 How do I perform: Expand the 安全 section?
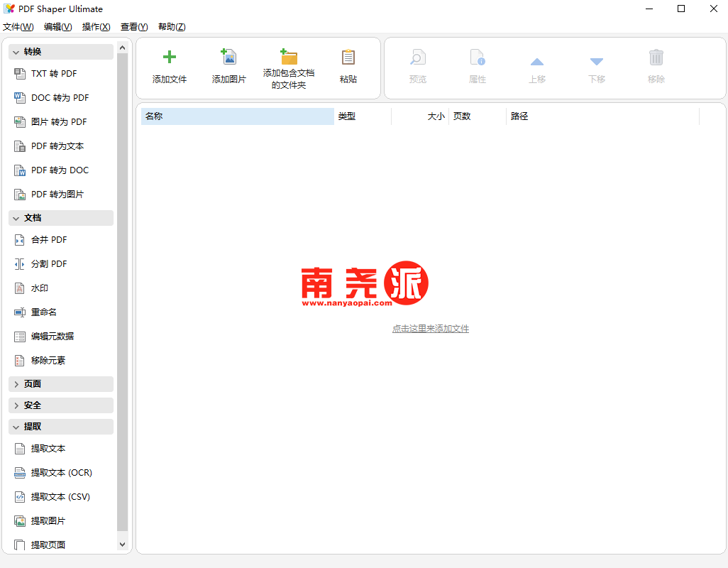61,405
